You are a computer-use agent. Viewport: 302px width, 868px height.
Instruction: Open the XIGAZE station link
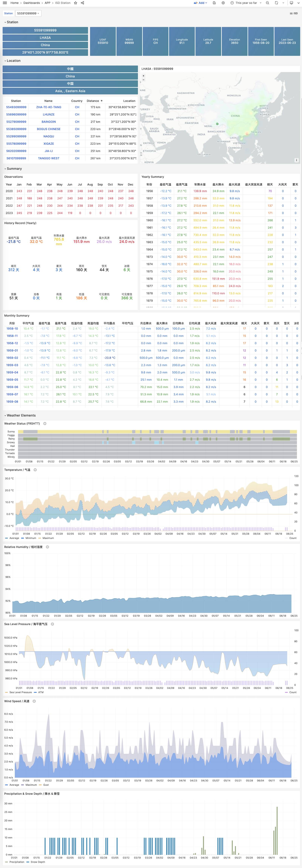(x=49, y=144)
